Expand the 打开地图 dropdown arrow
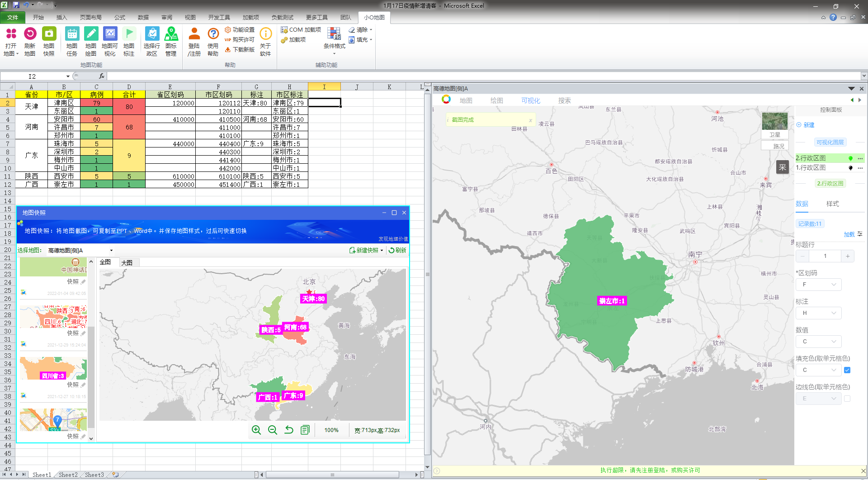868x480 pixels. coord(17,54)
